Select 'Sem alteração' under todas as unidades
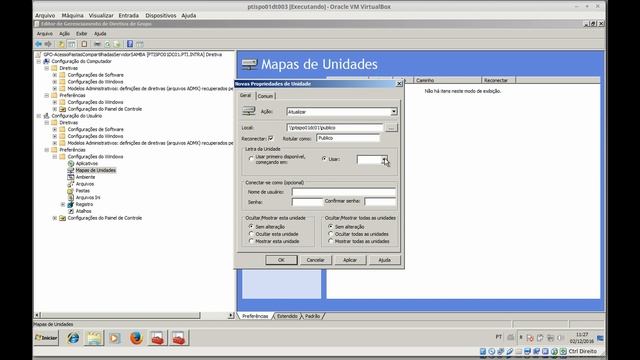The width and height of the screenshot is (640, 360). pyautogui.click(x=331, y=227)
